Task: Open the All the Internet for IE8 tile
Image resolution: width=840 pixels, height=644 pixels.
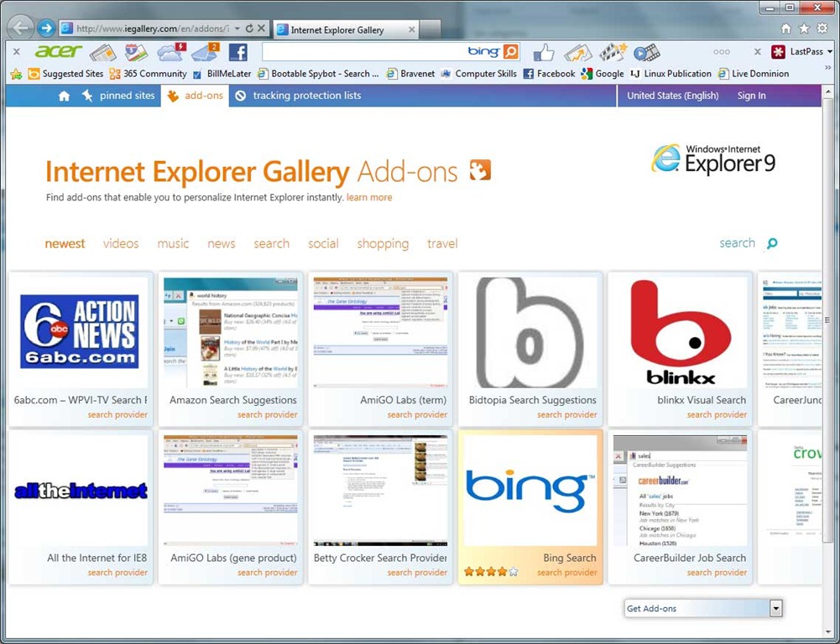Action: [x=81, y=507]
